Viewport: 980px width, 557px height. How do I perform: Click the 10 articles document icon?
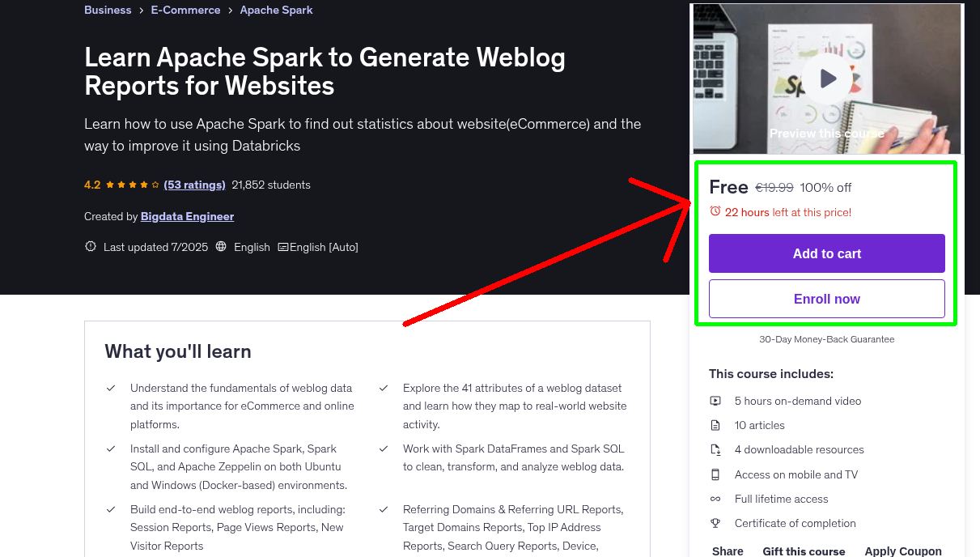[715, 425]
